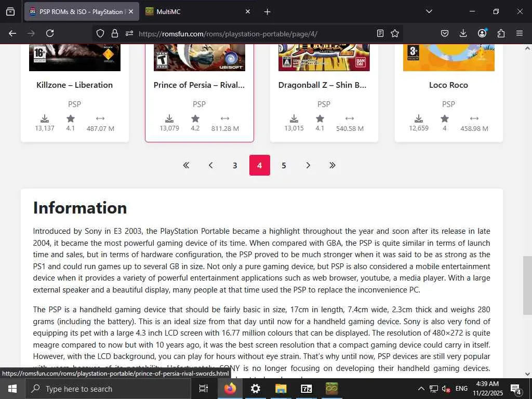
Task: Click the page vertical scrollbar thumb
Action: (527, 286)
